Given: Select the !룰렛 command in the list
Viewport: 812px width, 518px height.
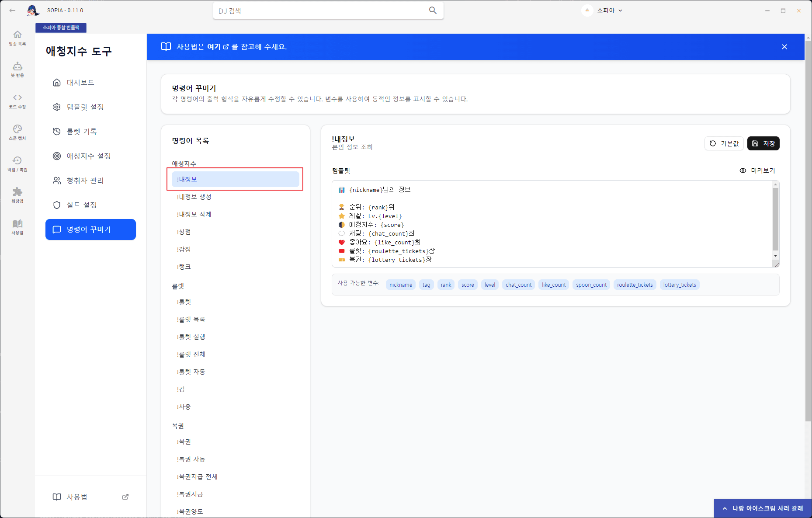Looking at the screenshot, I should point(184,302).
